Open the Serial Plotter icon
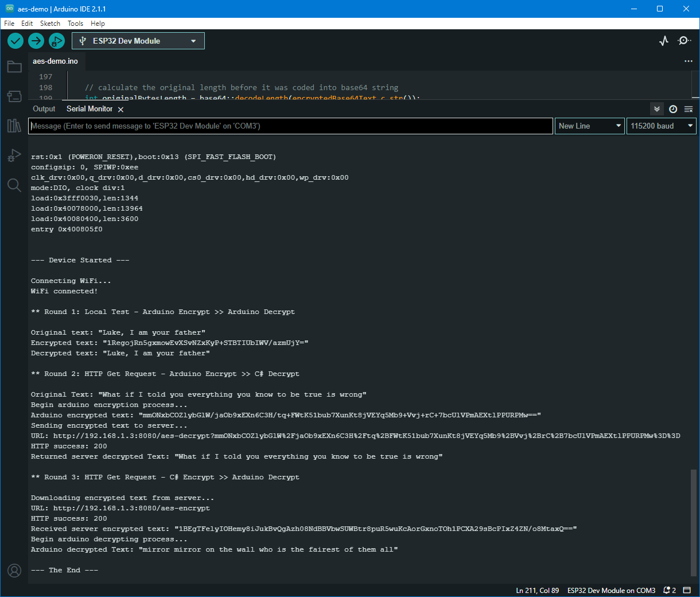 click(x=664, y=41)
